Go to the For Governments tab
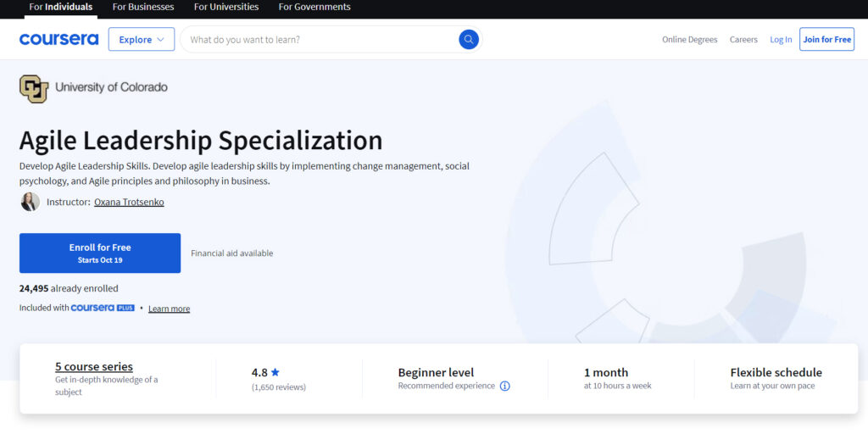This screenshot has height=434, width=868. point(314,7)
